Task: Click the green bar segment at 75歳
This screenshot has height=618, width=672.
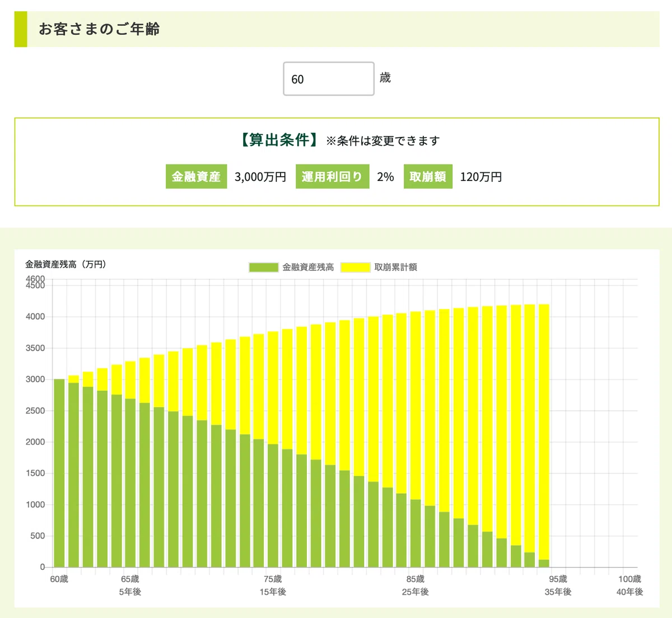Action: pyautogui.click(x=273, y=505)
